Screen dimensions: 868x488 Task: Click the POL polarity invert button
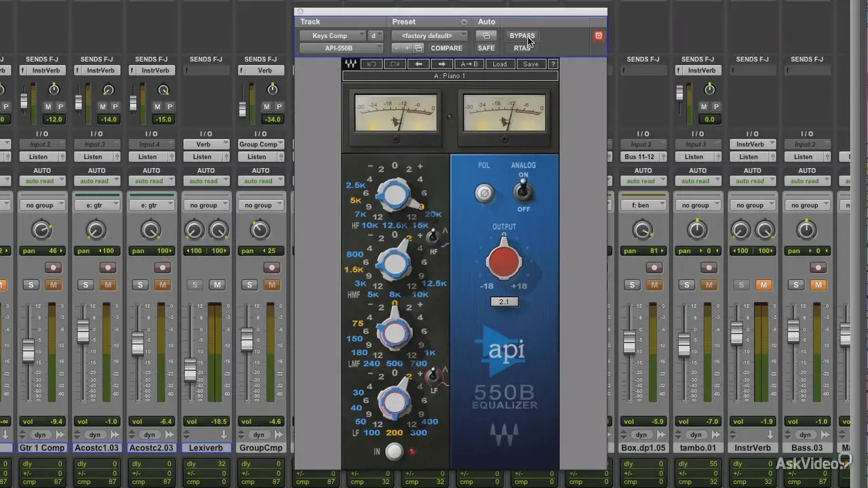tap(484, 193)
